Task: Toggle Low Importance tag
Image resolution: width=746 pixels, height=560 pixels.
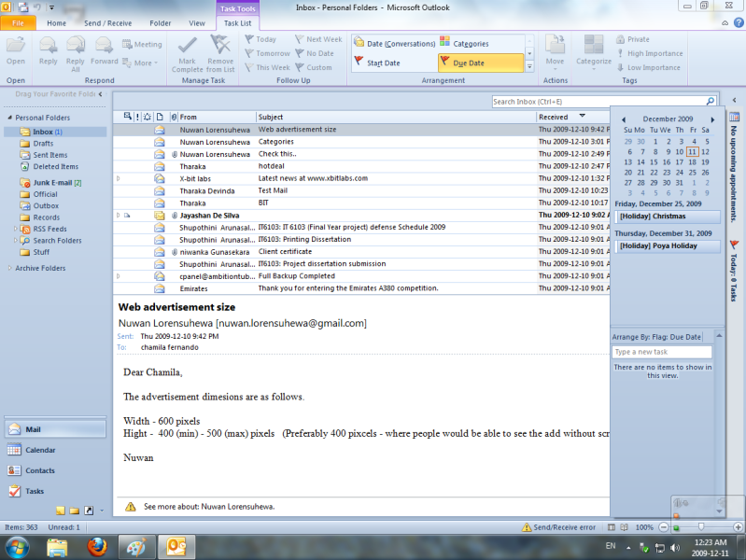Action: (x=648, y=67)
